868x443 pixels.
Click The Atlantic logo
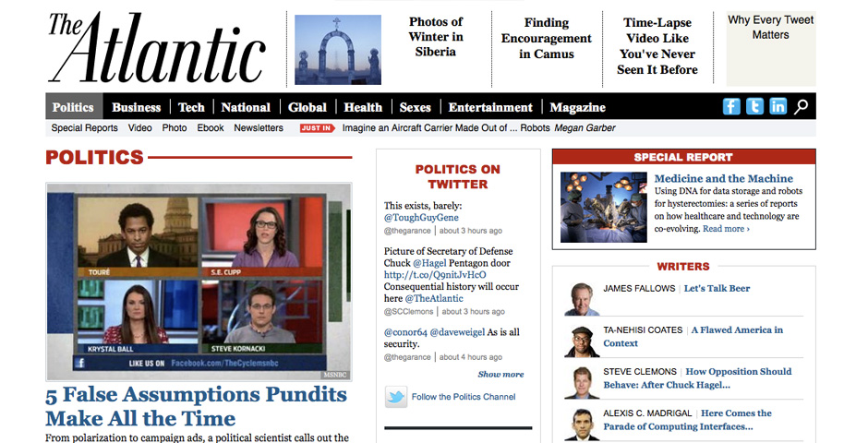(x=156, y=49)
